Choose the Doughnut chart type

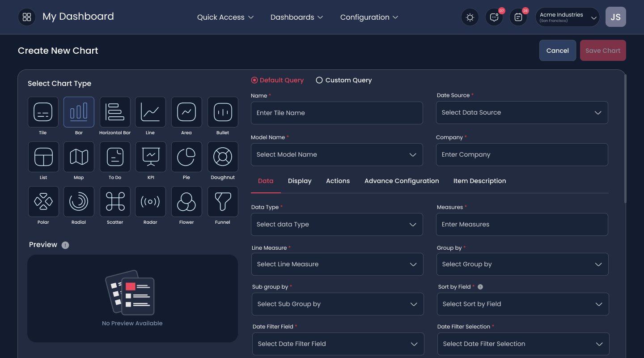pos(223,157)
